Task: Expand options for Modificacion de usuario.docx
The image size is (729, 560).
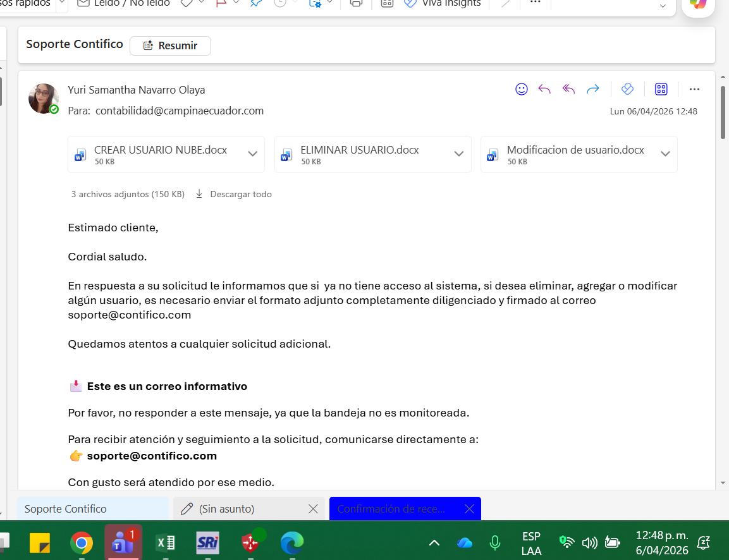Action: [x=665, y=154]
